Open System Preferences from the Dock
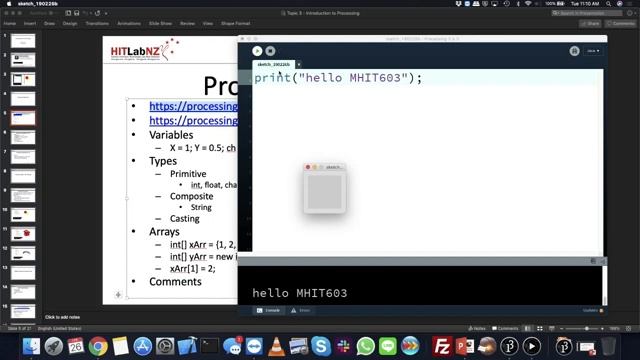 click(165, 347)
